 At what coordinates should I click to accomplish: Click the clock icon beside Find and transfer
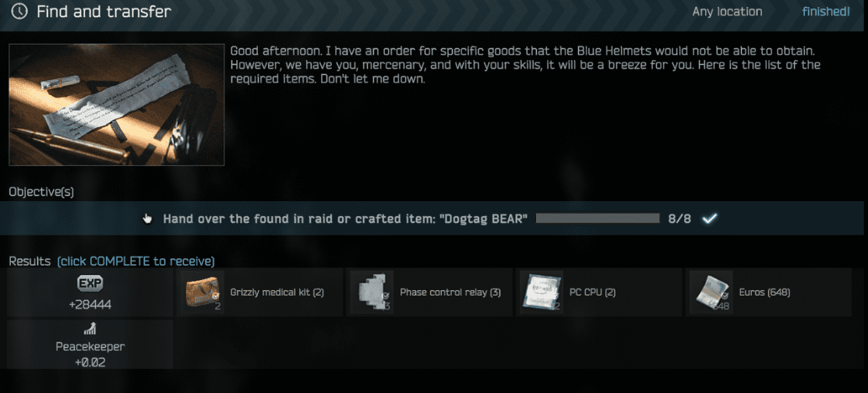[x=20, y=11]
